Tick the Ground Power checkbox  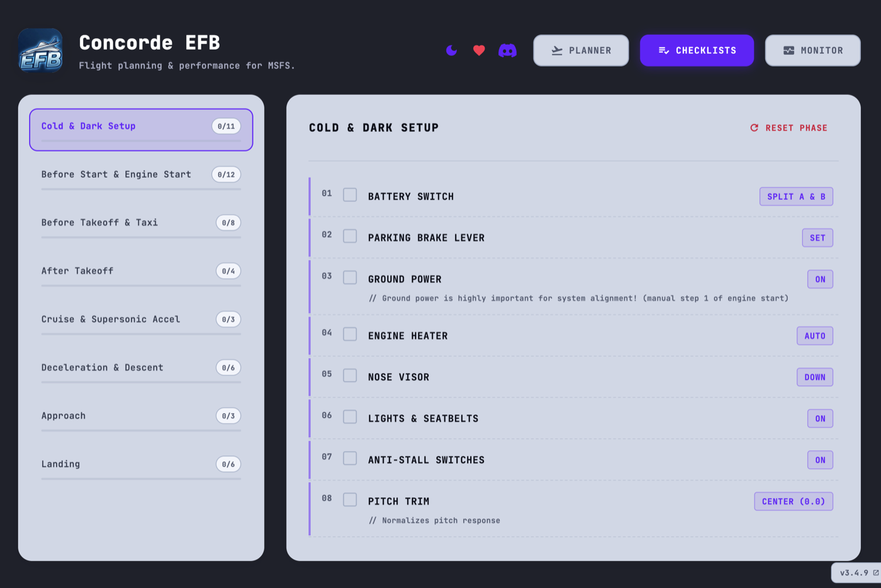click(350, 278)
